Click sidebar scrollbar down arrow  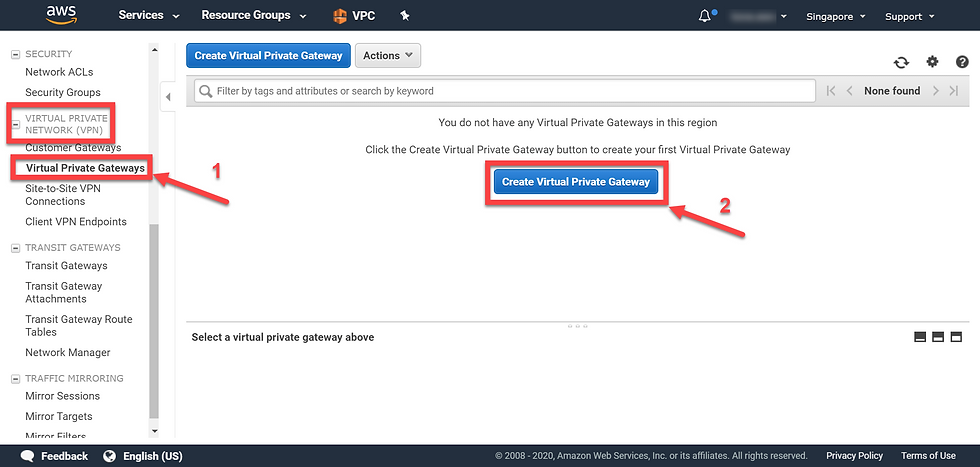point(154,431)
